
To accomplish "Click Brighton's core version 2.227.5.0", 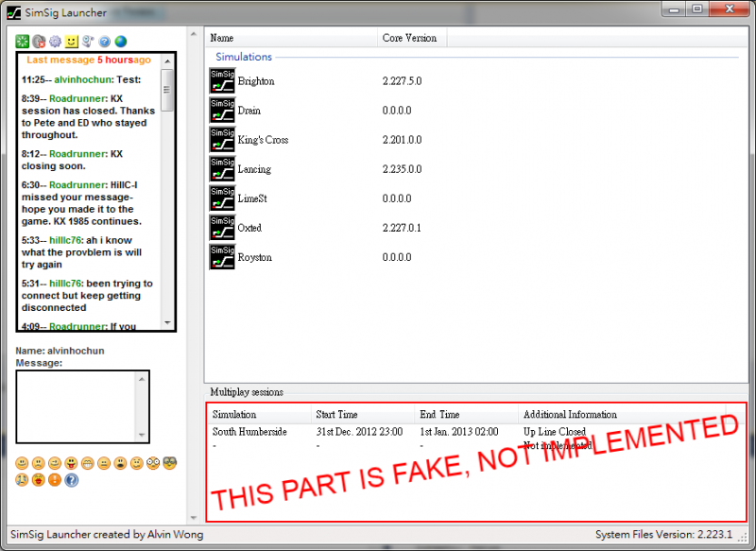I will (403, 81).
